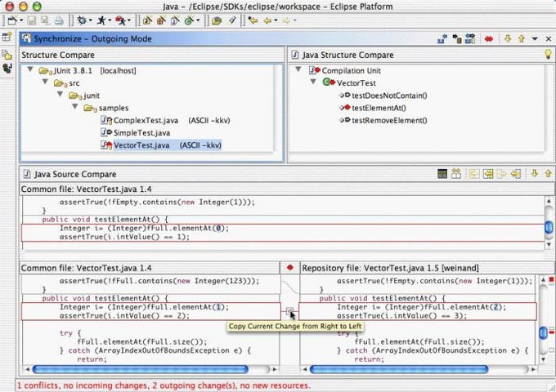Click the Back navigation arrow
The image size is (556, 392).
coord(267,21)
